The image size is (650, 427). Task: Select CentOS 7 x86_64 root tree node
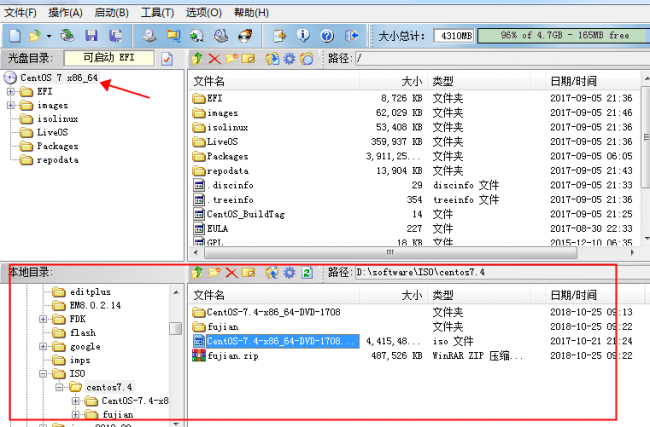point(59,78)
